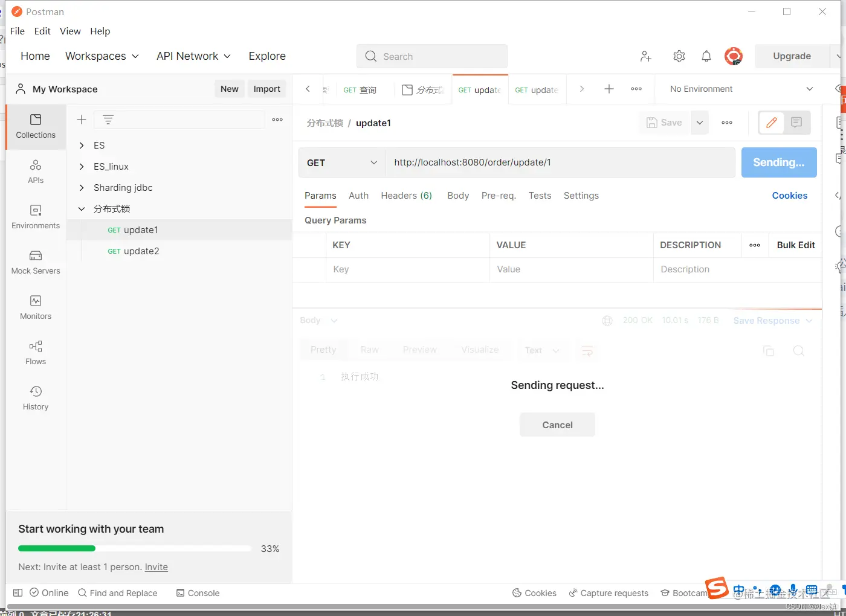Viewport: 846px width, 616px height.
Task: Expand the Sharding jdbc collection
Action: click(82, 188)
